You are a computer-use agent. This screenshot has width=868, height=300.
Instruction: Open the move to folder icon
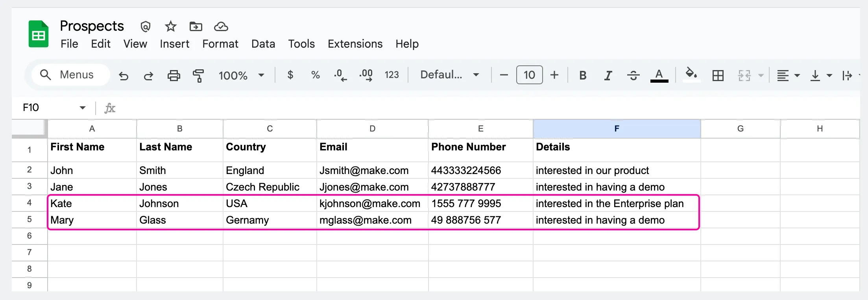pos(196,27)
